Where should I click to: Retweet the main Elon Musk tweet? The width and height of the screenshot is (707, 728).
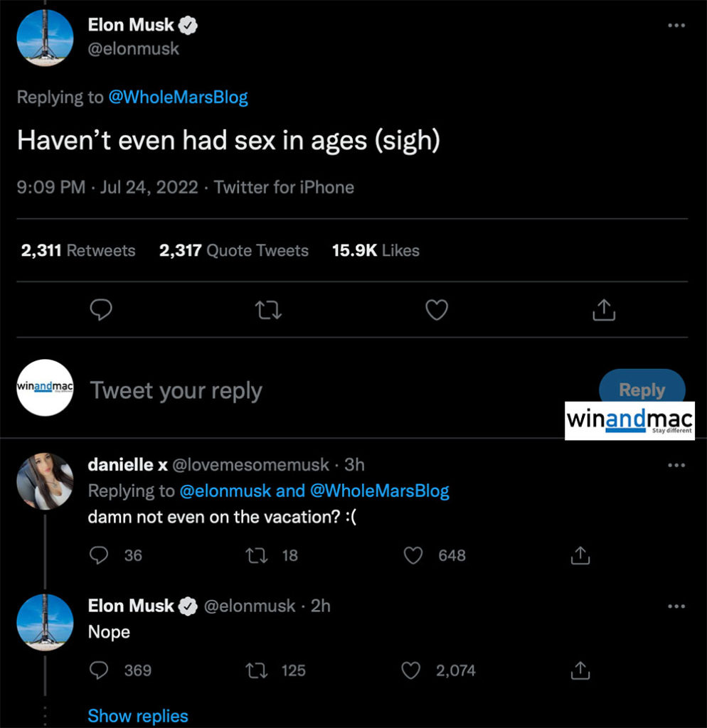coord(270,310)
